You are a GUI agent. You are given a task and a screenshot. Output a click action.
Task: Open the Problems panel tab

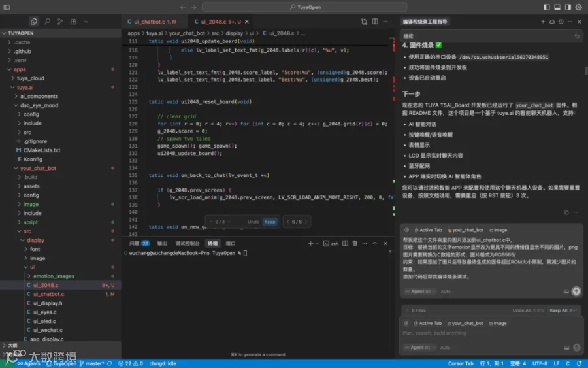139,243
